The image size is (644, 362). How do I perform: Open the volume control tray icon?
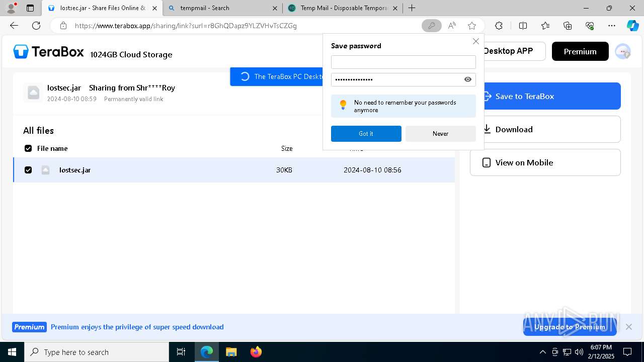coord(579,352)
